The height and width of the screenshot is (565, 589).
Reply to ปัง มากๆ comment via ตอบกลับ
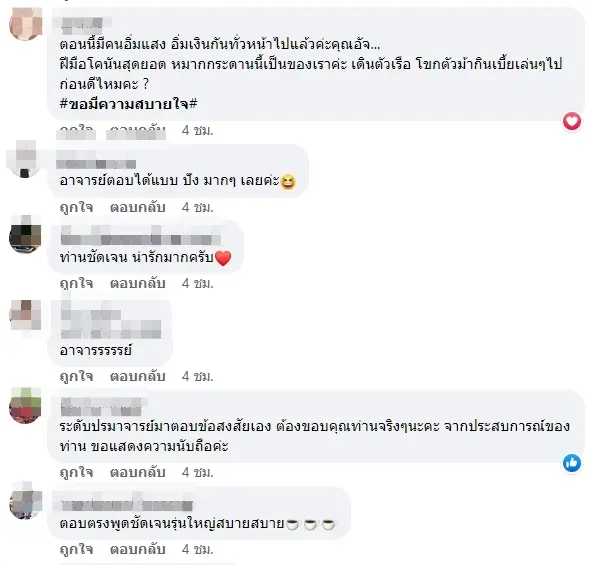point(137,207)
